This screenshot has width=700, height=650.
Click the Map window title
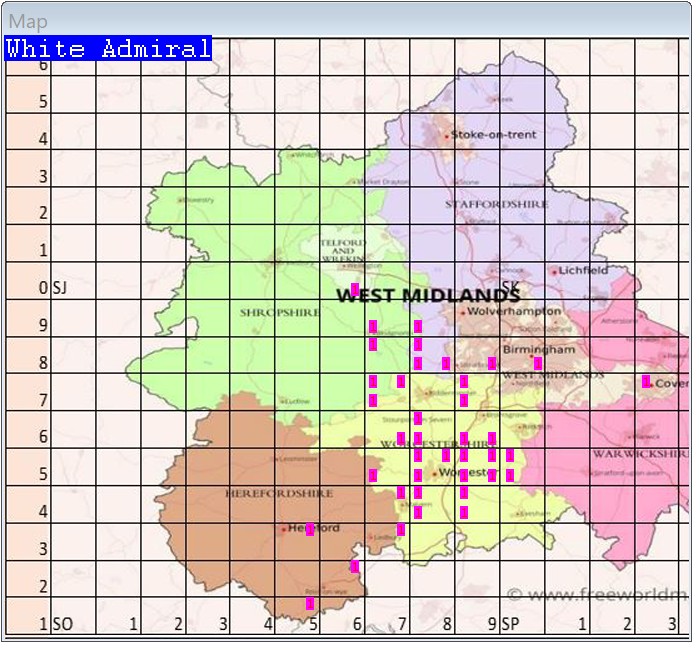[x=27, y=21]
